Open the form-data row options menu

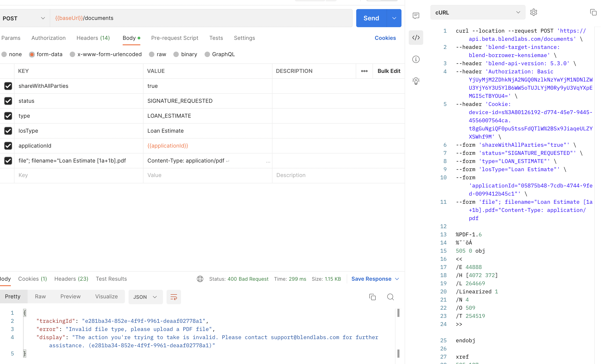click(x=364, y=71)
